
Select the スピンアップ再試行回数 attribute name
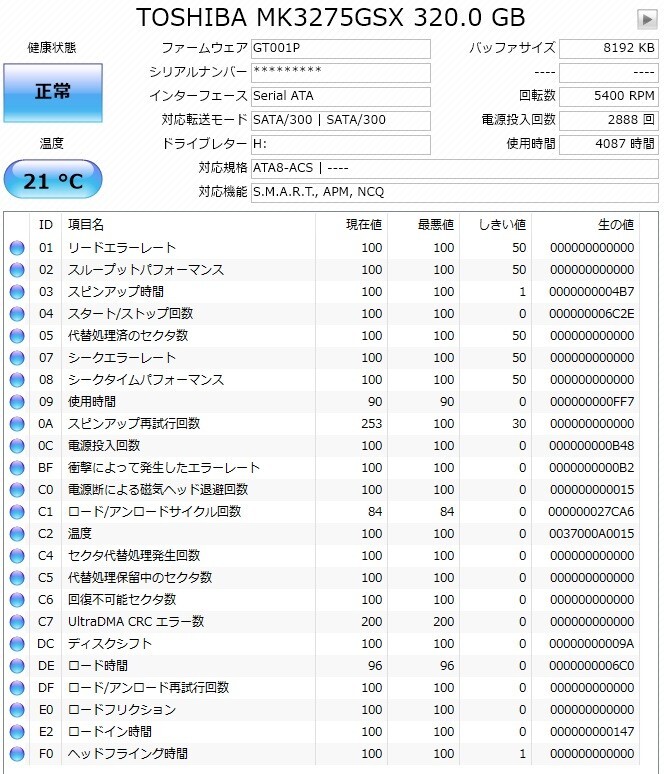pos(134,424)
